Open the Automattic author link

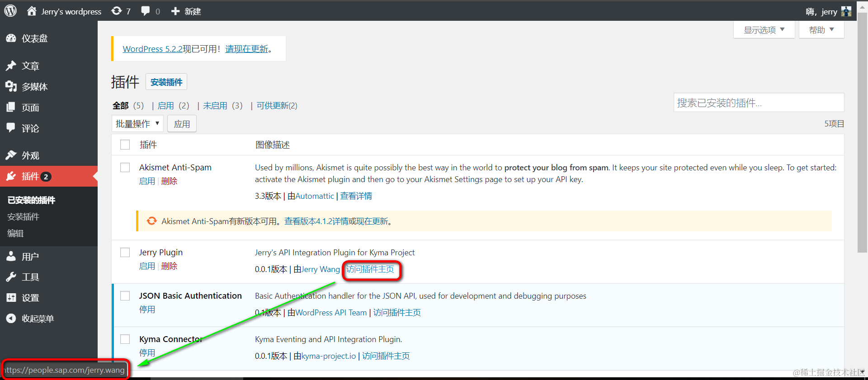(315, 196)
